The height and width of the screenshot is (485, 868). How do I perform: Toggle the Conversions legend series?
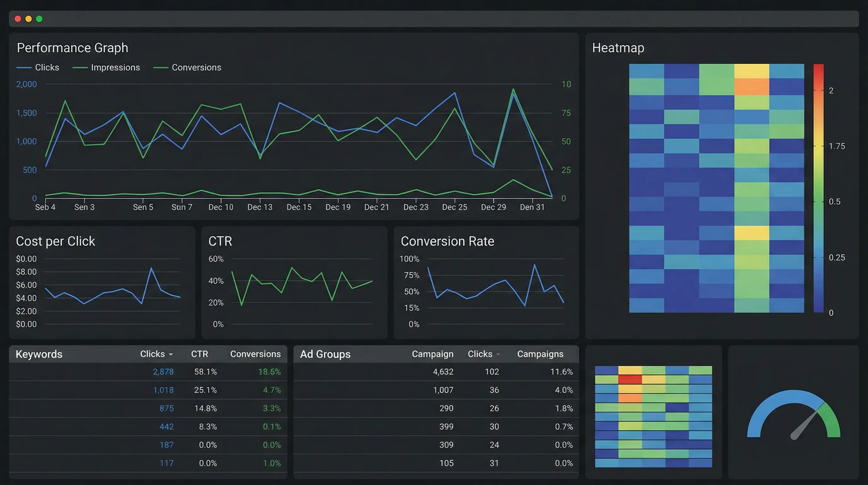click(196, 68)
